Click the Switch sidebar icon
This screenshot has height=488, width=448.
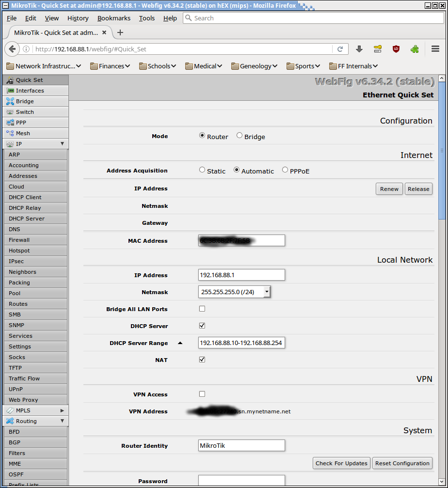[x=10, y=112]
